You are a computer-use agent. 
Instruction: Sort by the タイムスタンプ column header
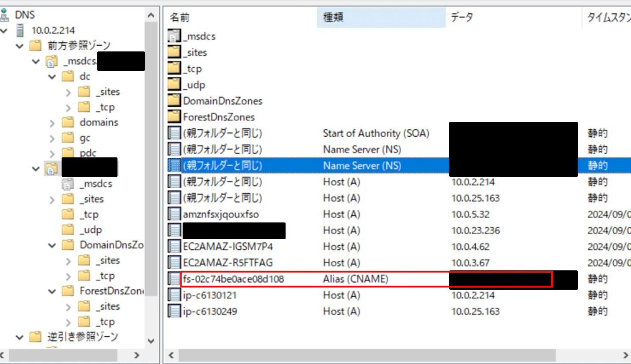click(x=607, y=17)
